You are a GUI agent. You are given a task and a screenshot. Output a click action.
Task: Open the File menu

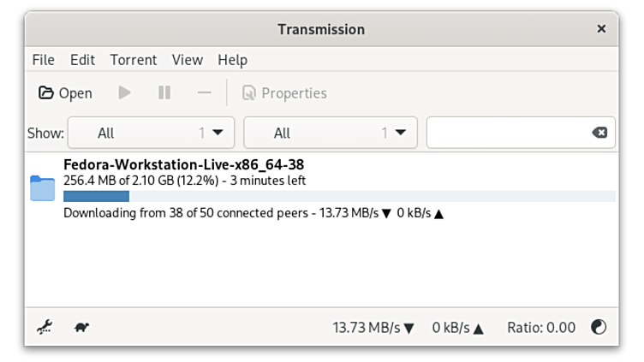43,60
